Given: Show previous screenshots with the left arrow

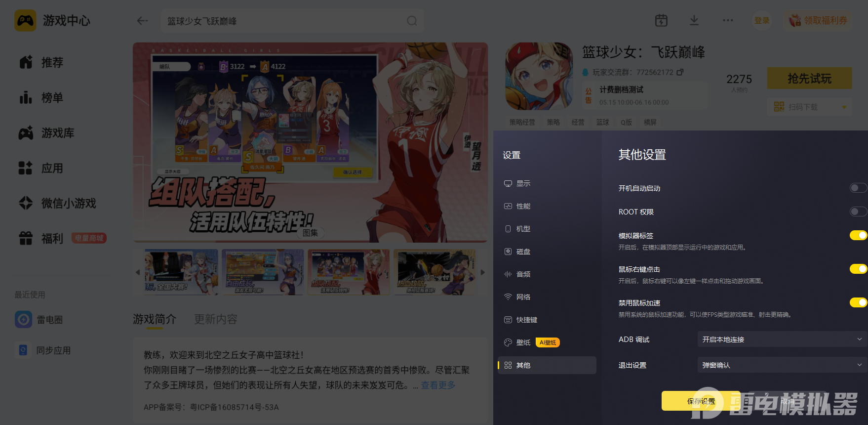Looking at the screenshot, I should (138, 272).
